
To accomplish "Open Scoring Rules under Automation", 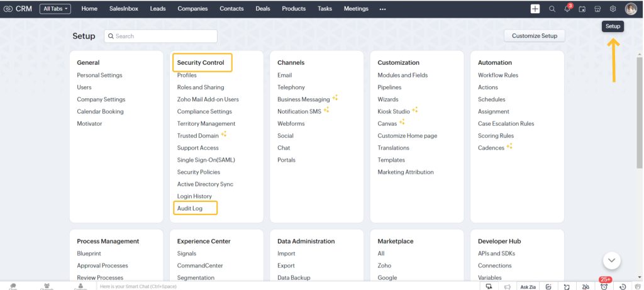I will tap(496, 135).
